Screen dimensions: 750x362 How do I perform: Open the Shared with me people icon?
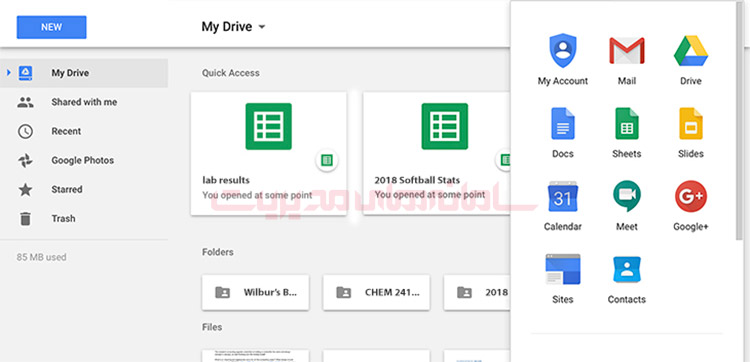coord(25,102)
